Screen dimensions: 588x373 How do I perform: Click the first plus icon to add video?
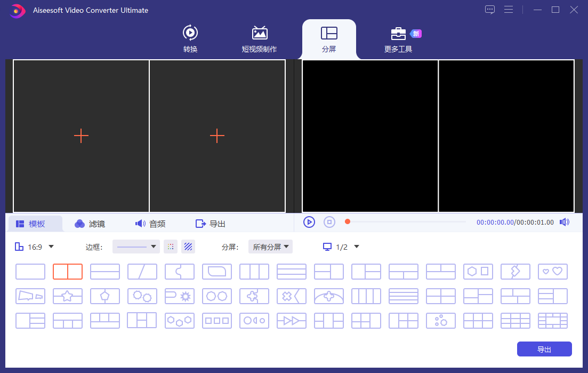tap(81, 136)
